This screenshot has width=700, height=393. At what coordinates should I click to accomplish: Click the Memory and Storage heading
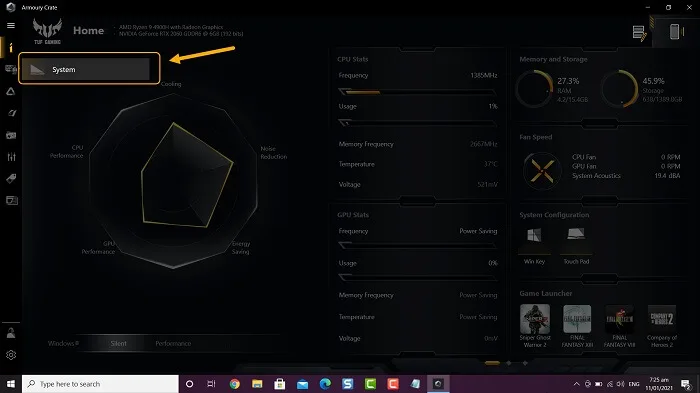[x=553, y=59]
